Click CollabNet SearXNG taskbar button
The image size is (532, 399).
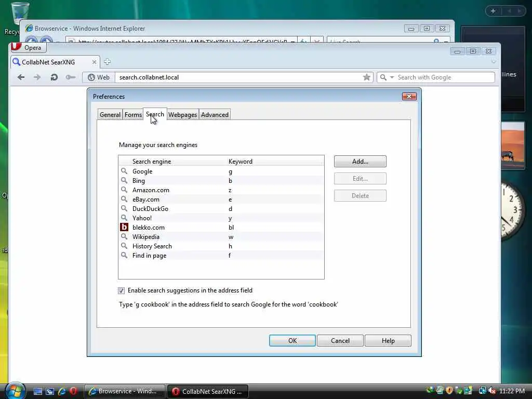pos(208,391)
